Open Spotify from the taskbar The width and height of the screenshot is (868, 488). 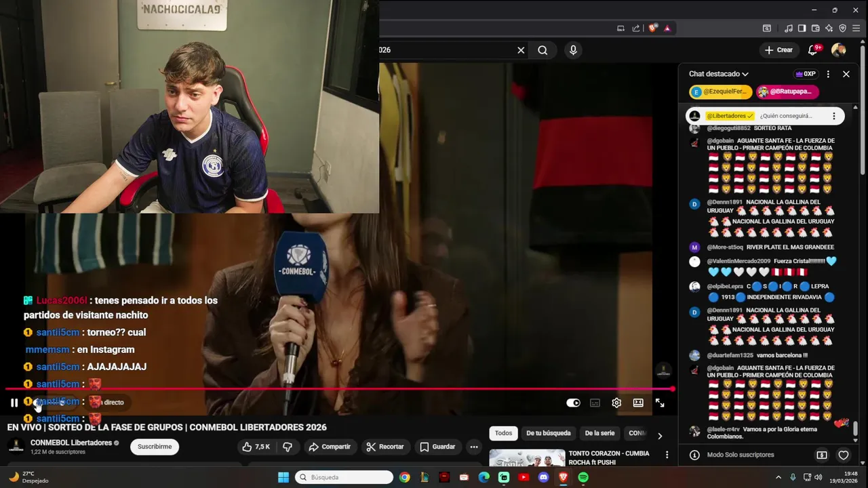583,477
